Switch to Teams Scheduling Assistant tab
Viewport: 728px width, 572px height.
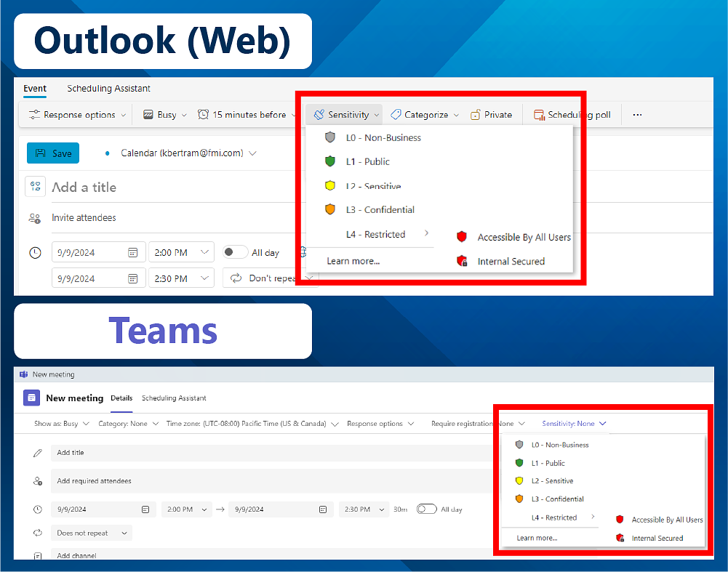coord(174,398)
